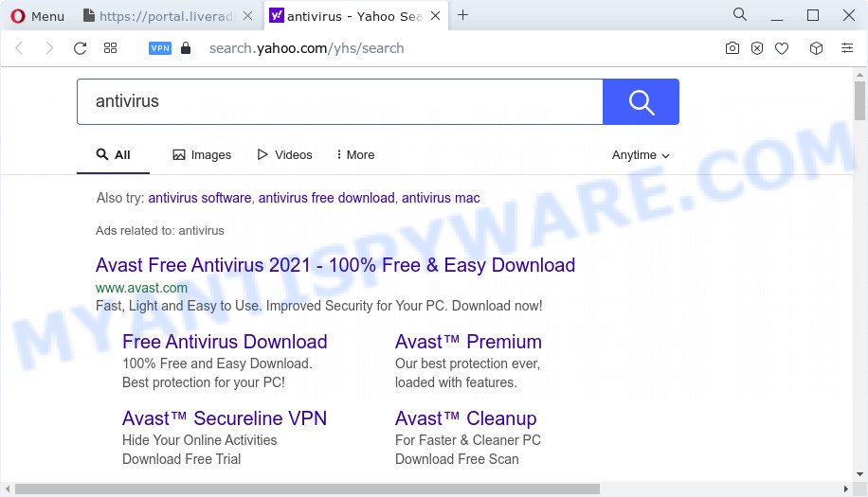The width and height of the screenshot is (868, 497).
Task: Open Free Antivirus Download link
Action: point(225,342)
